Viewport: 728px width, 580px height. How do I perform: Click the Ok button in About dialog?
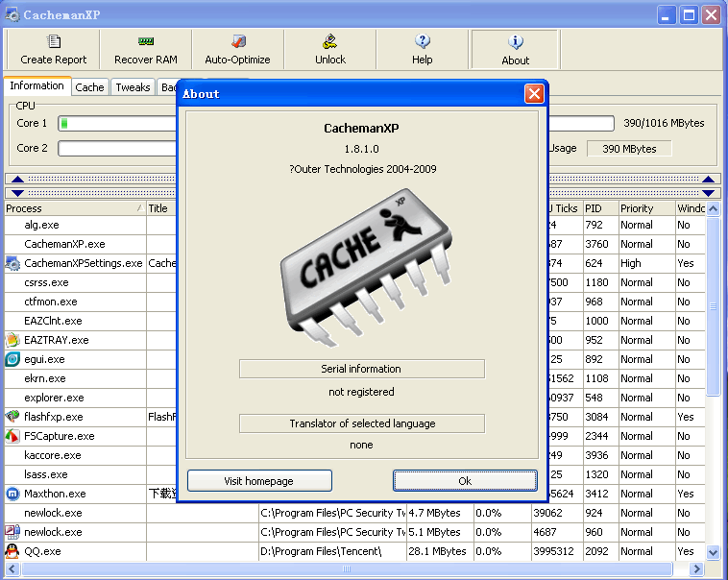[x=465, y=481]
